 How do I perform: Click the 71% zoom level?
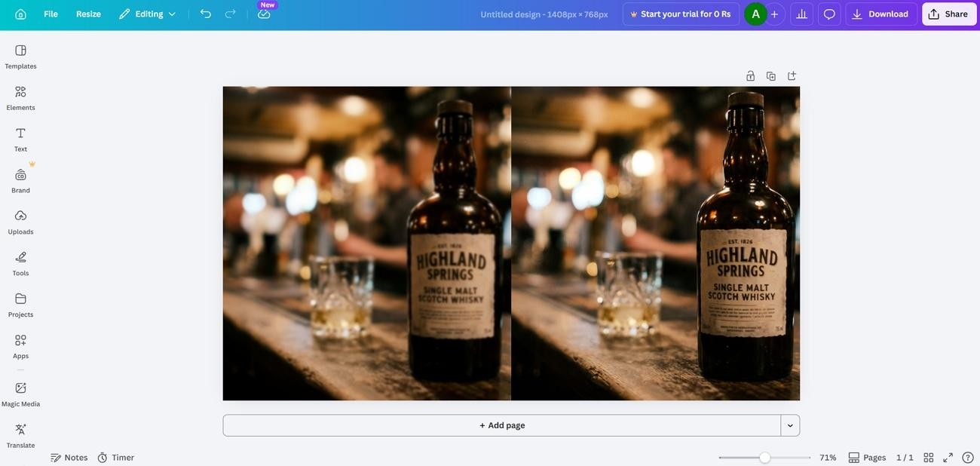tap(828, 458)
